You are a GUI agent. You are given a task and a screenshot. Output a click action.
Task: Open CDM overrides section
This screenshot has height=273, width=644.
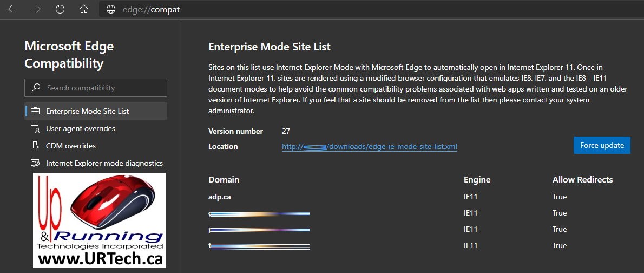(71, 146)
